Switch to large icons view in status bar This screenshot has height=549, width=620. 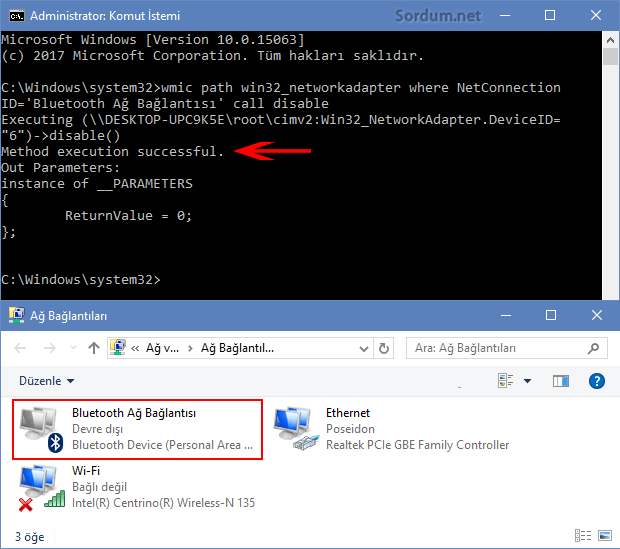click(605, 536)
